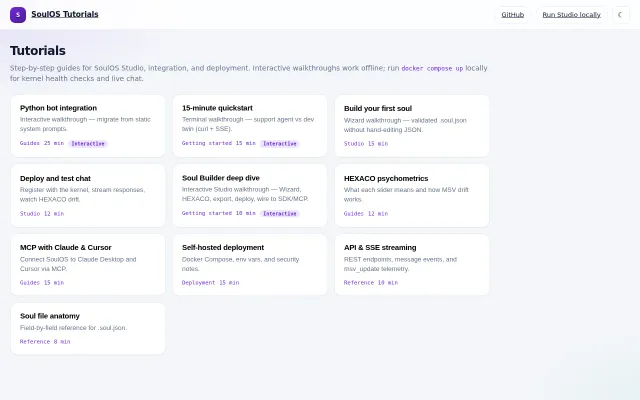This screenshot has width=640, height=400.
Task: Open the 15-minute quickstart tutorial
Action: pyautogui.click(x=250, y=126)
